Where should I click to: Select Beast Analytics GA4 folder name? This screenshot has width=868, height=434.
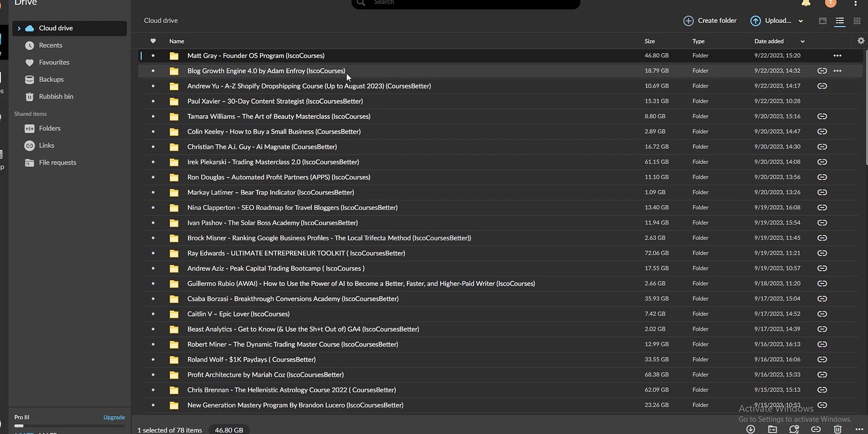coord(303,329)
